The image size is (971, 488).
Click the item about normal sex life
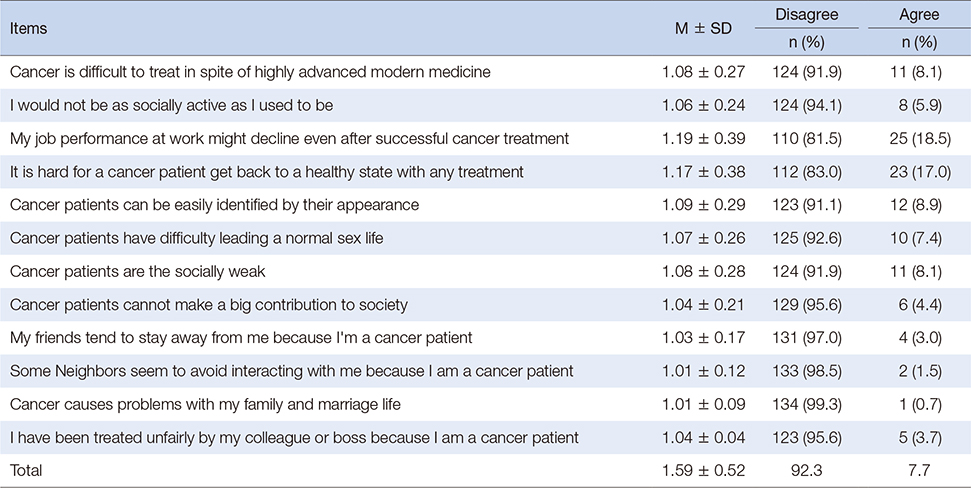pos(199,237)
